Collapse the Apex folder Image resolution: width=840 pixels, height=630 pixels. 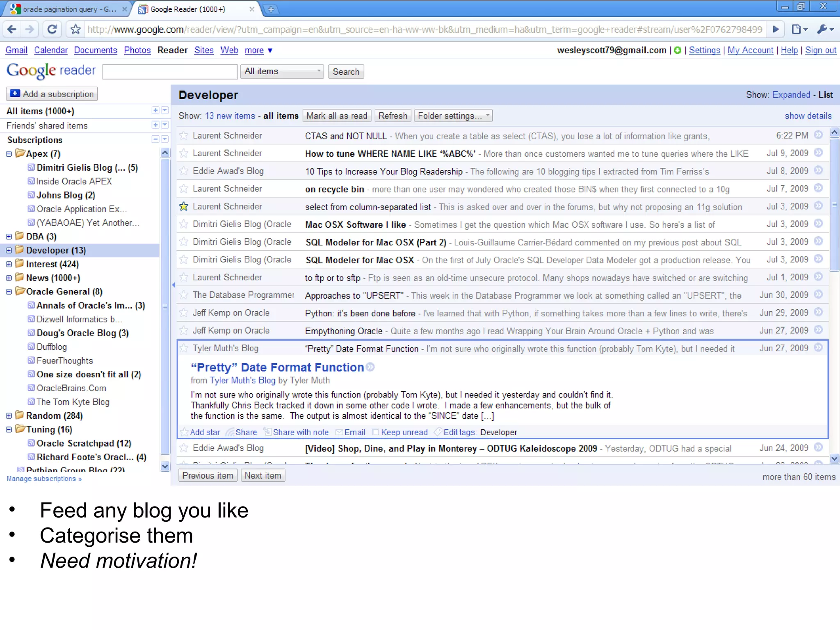(x=9, y=154)
